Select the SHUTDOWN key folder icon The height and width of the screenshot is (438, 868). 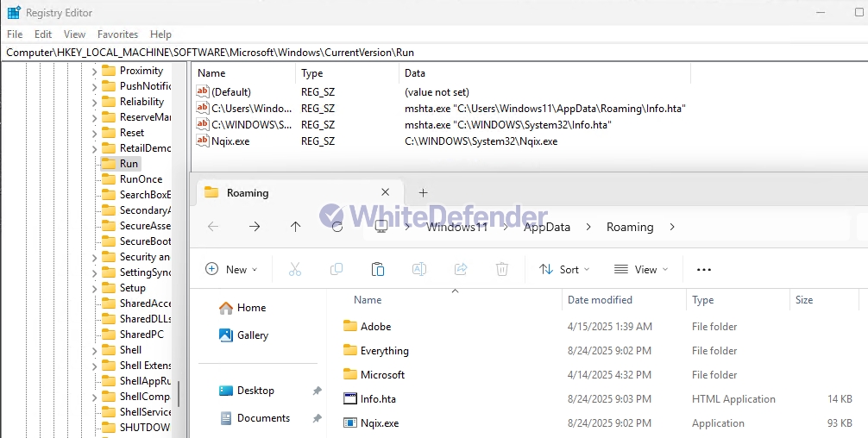point(109,428)
